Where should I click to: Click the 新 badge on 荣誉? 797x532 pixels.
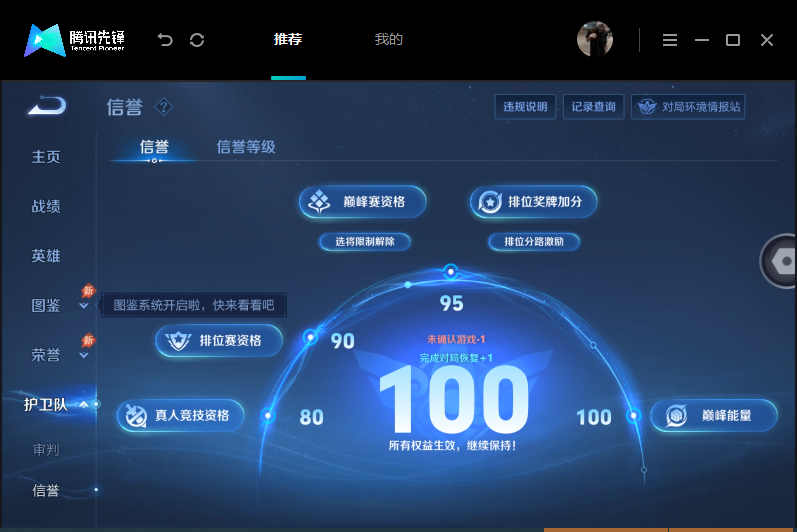(88, 340)
